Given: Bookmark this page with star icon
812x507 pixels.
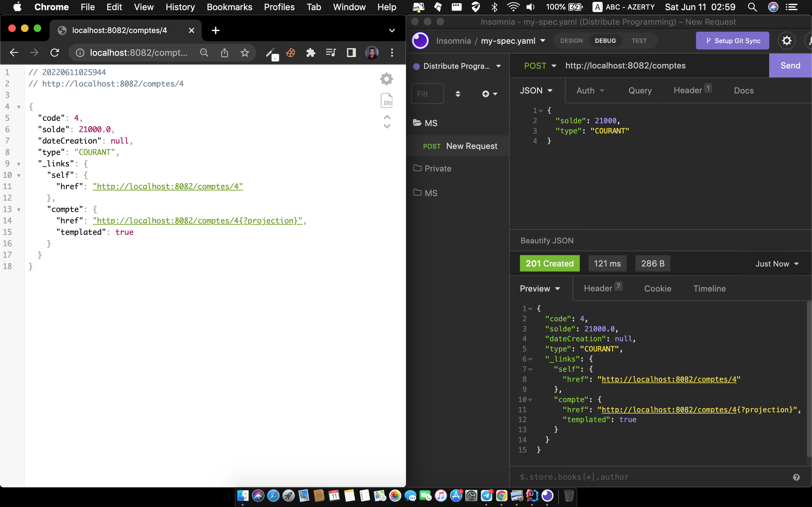Looking at the screenshot, I should click(x=245, y=53).
